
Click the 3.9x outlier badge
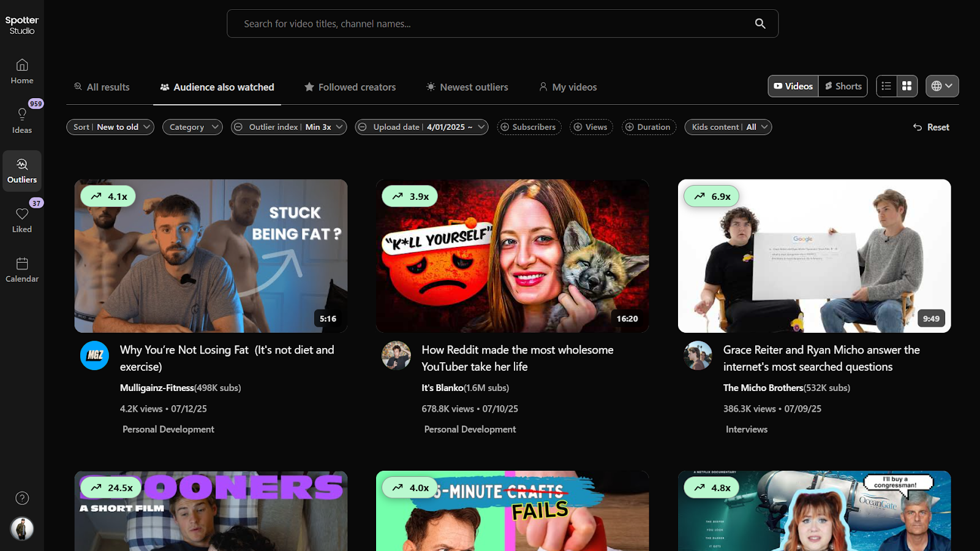410,196
